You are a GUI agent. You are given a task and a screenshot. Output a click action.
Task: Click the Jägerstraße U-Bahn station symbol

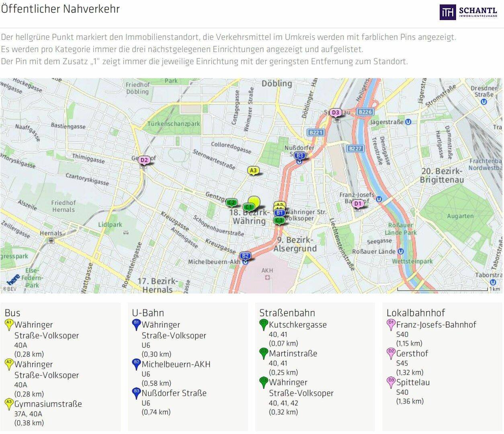point(408,122)
